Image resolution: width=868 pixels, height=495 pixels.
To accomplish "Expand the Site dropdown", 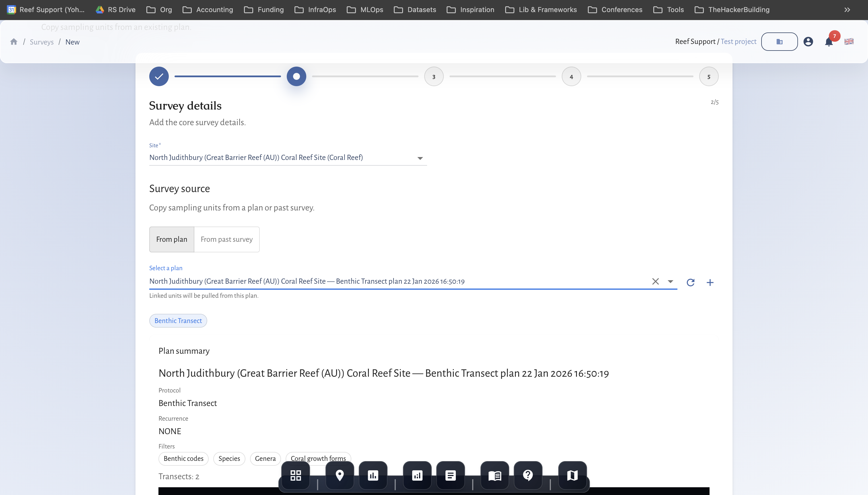I will click(420, 158).
